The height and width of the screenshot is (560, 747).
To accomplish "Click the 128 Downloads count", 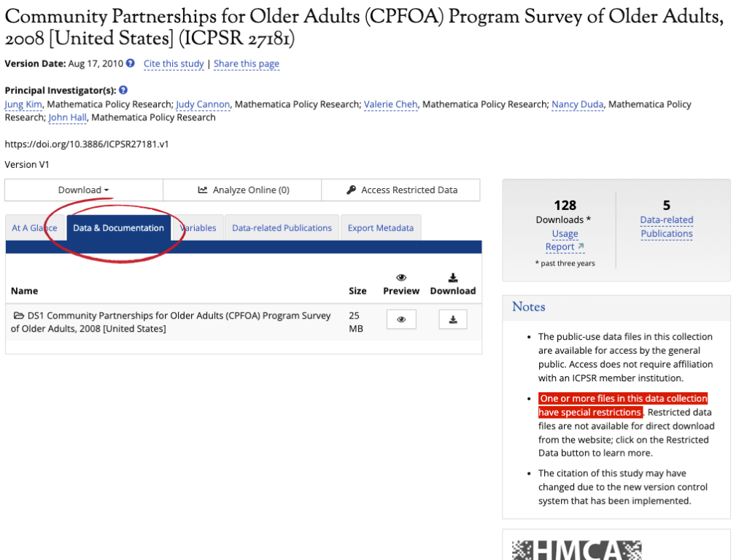I will pos(565,205).
